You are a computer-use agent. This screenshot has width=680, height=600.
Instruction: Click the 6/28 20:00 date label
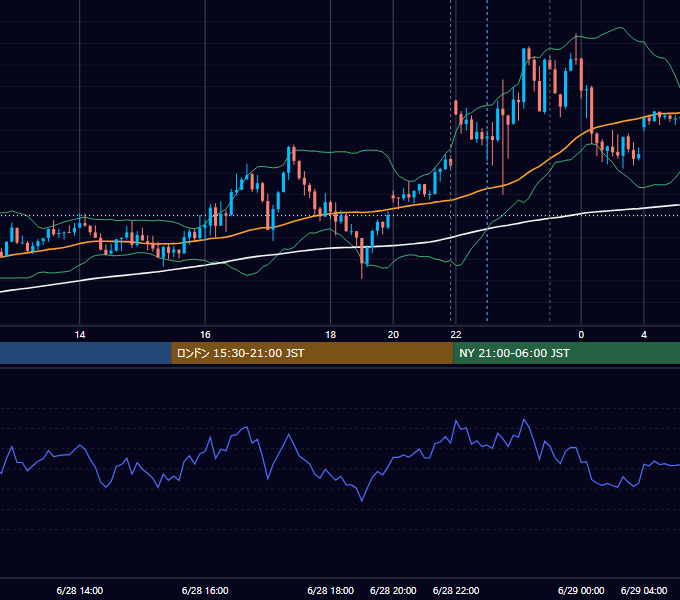(x=393, y=590)
